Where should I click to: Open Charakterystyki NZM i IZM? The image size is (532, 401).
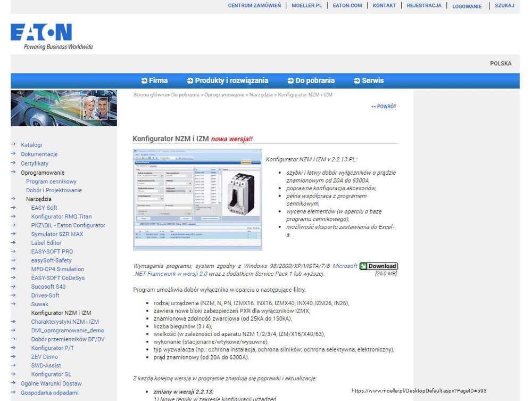click(x=65, y=322)
